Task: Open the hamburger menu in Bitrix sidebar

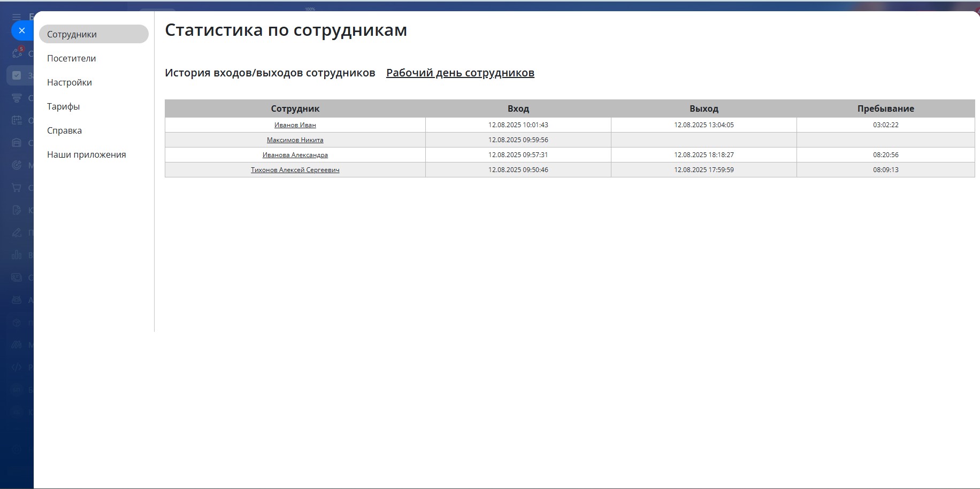Action: pyautogui.click(x=17, y=17)
